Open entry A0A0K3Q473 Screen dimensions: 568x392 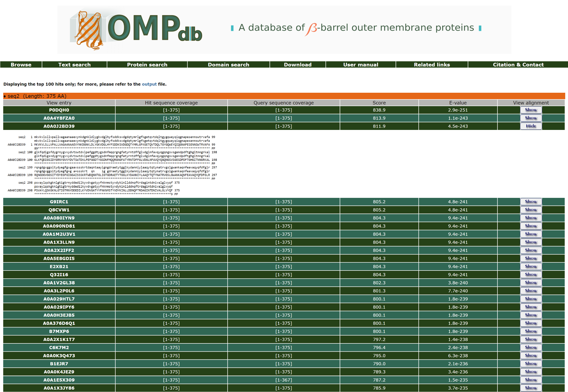[x=59, y=356]
